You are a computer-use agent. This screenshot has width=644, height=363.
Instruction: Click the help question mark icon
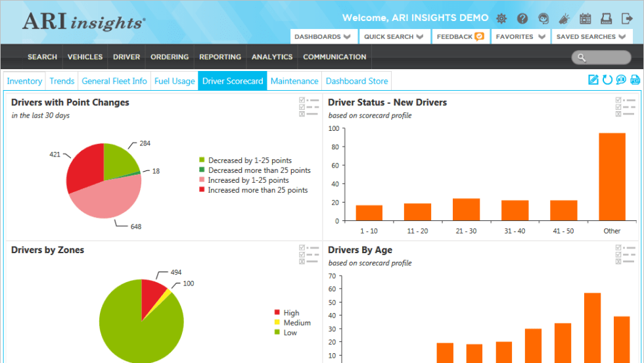pos(522,18)
